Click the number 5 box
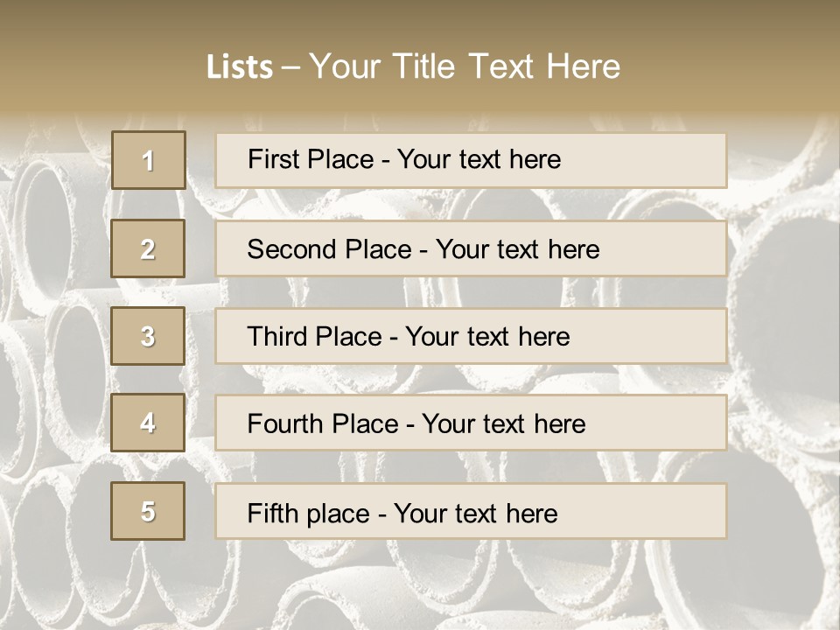840x630 pixels. tap(148, 511)
